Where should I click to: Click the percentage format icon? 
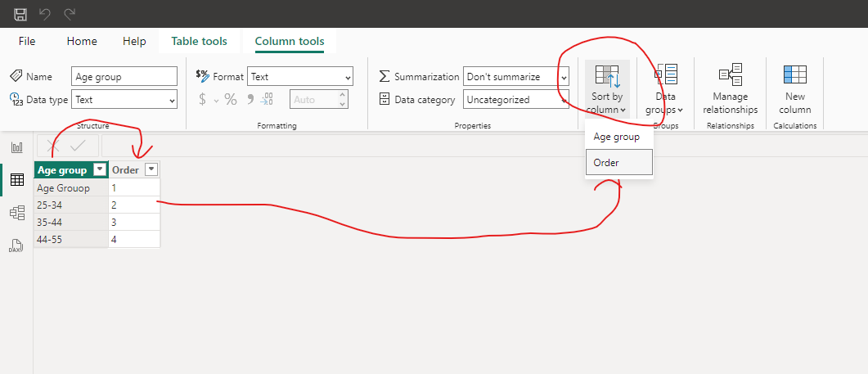(230, 100)
